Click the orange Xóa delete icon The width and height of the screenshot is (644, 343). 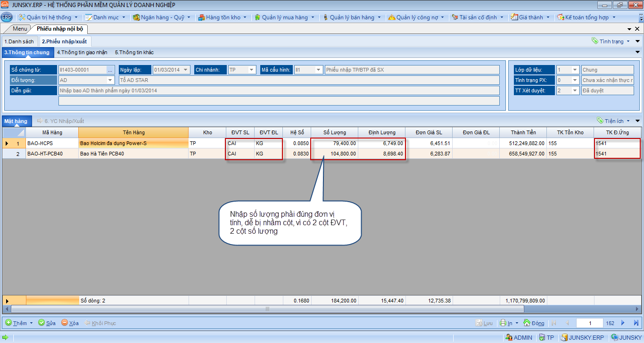tap(65, 323)
